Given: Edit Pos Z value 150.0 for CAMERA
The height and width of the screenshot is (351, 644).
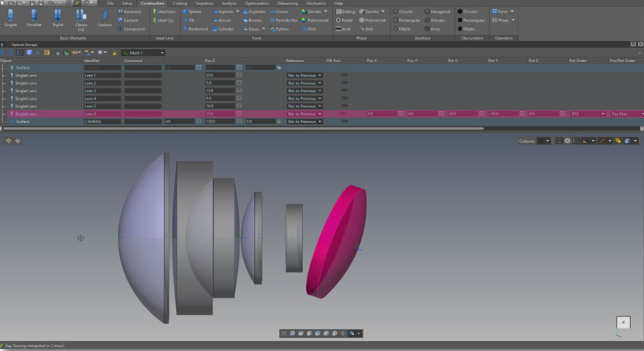Looking at the screenshot, I should click(220, 122).
